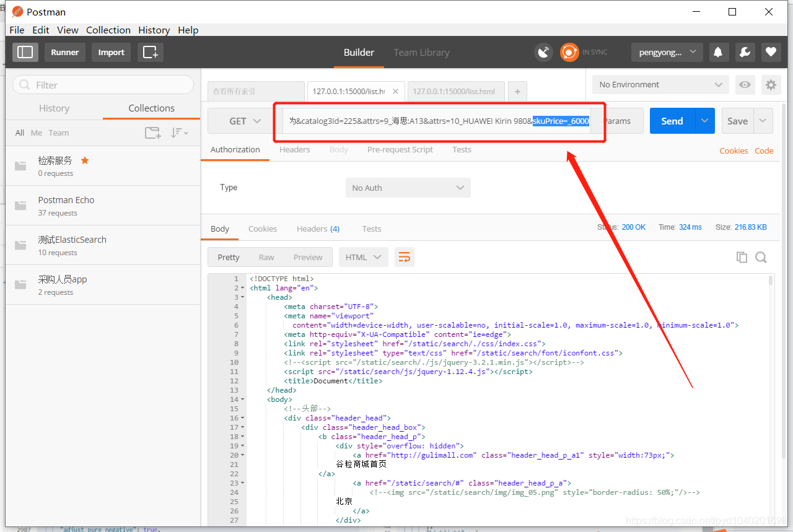Switch to the sidebar History tab
The height and width of the screenshot is (532, 793).
(54, 108)
